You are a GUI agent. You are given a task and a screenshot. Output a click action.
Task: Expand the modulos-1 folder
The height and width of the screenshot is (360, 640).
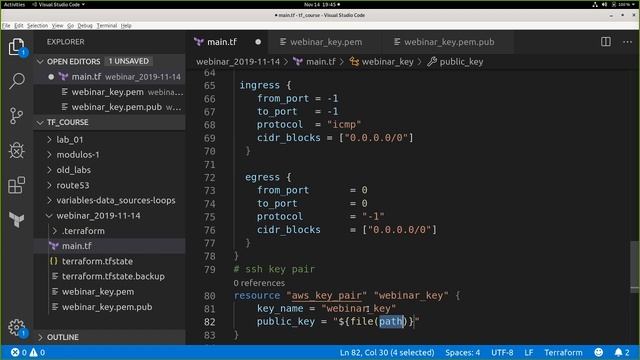[x=49, y=155]
